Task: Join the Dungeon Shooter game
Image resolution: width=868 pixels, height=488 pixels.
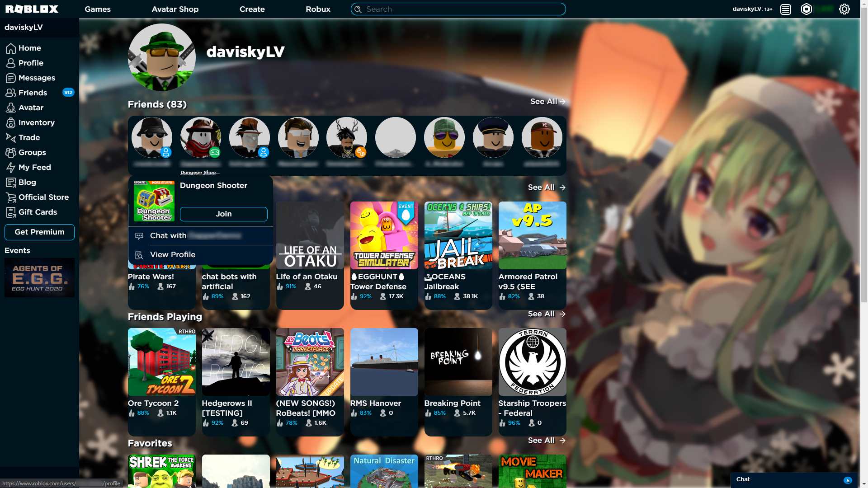Action: coord(223,214)
